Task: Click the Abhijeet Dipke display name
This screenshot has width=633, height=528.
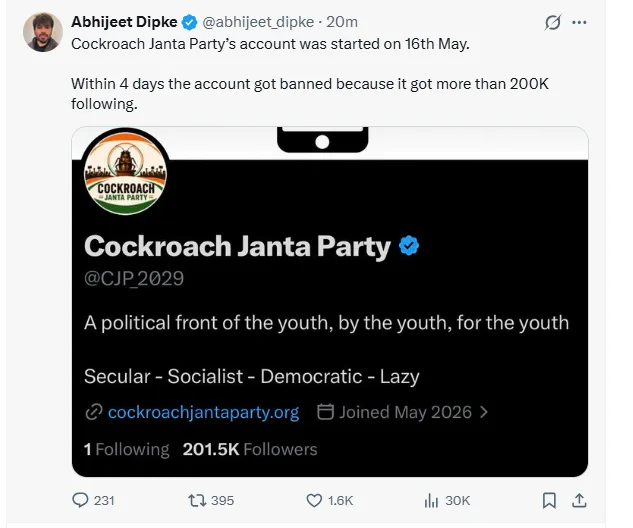Action: click(124, 22)
